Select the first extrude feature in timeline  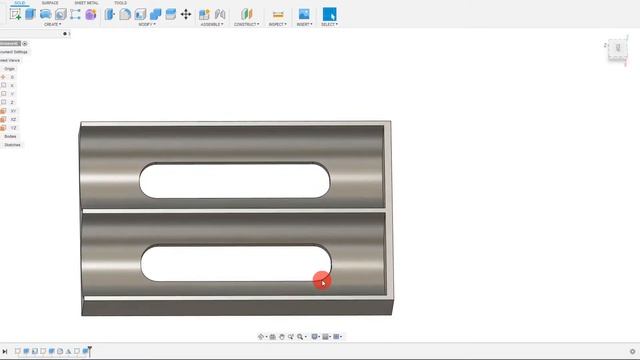26,351
